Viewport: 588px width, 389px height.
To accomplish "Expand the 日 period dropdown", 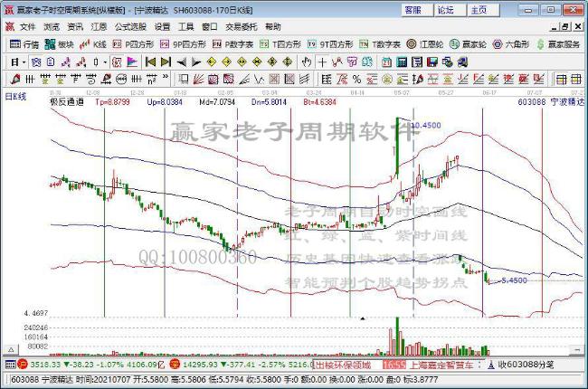I will point(24,62).
